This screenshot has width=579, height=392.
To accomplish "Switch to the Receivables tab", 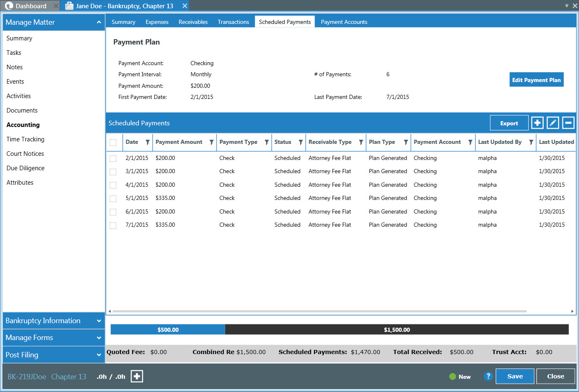I will pos(193,22).
